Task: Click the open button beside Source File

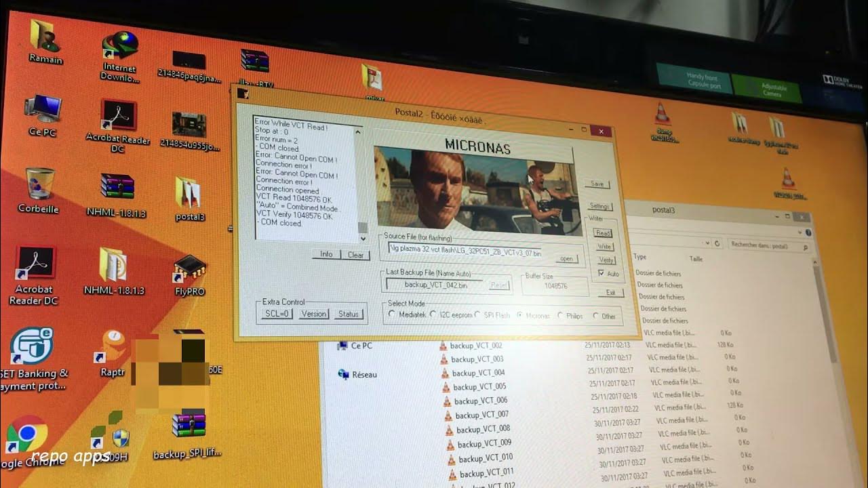Action: click(x=567, y=259)
